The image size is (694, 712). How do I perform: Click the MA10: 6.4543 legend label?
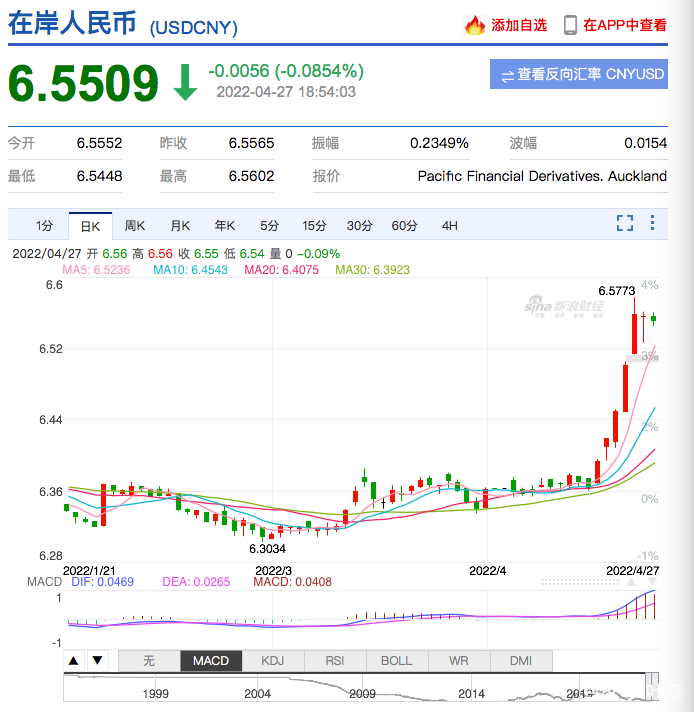tap(190, 270)
